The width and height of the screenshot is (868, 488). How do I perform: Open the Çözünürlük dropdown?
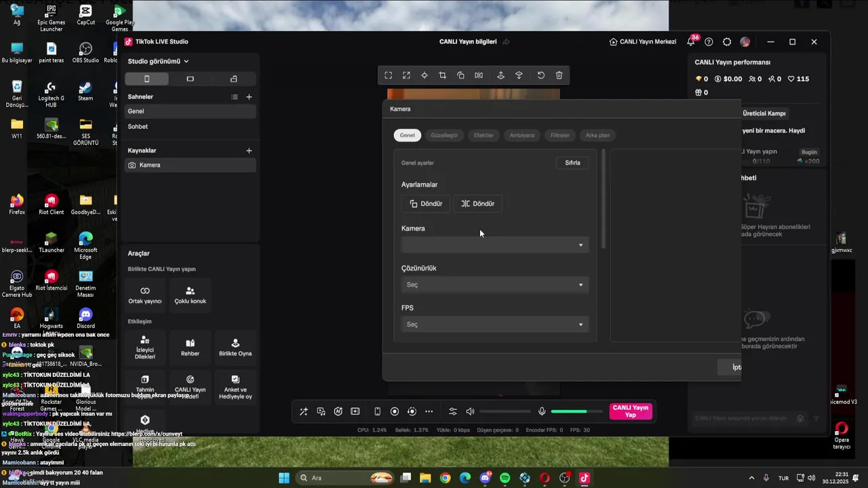click(495, 285)
